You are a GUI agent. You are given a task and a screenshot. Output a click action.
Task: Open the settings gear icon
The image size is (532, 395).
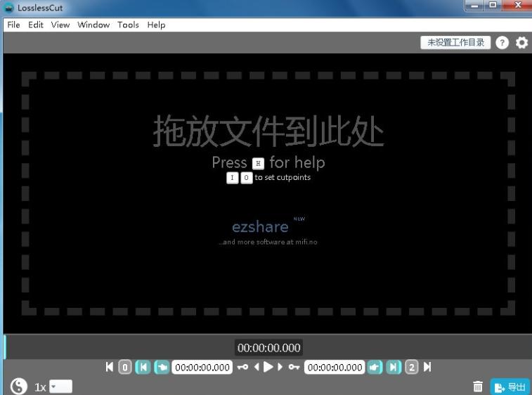[x=522, y=43]
